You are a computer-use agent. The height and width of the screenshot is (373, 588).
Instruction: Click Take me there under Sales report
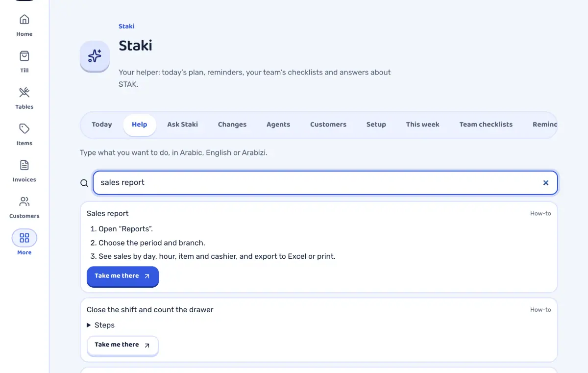pos(122,276)
